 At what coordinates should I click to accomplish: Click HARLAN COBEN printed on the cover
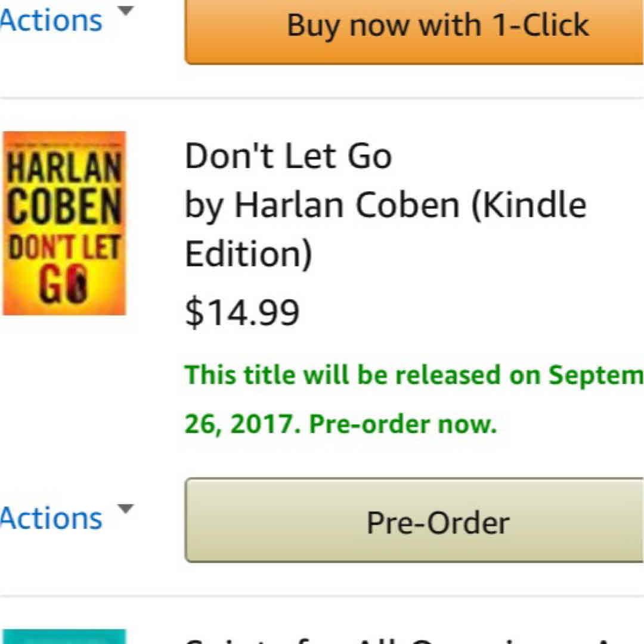coord(64,190)
